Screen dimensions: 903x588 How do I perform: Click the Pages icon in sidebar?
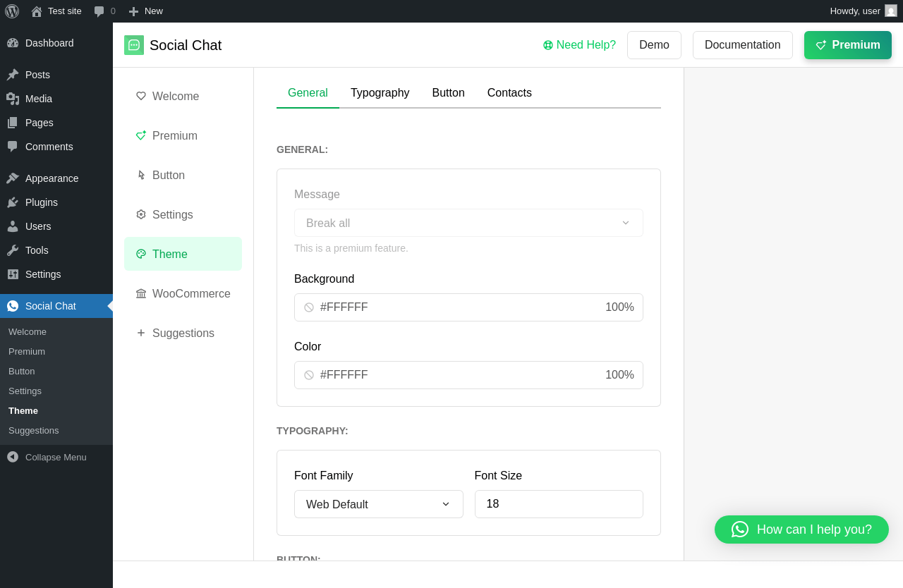tap(13, 123)
